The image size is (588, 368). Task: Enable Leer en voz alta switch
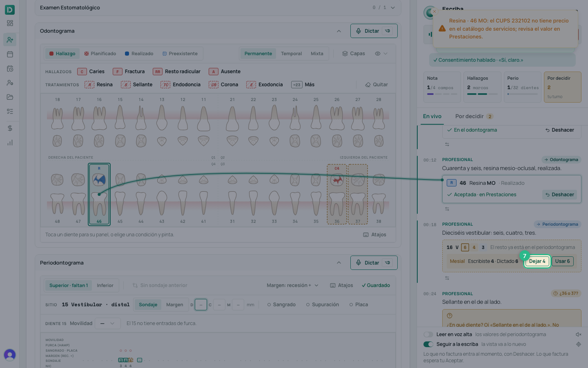428,334
